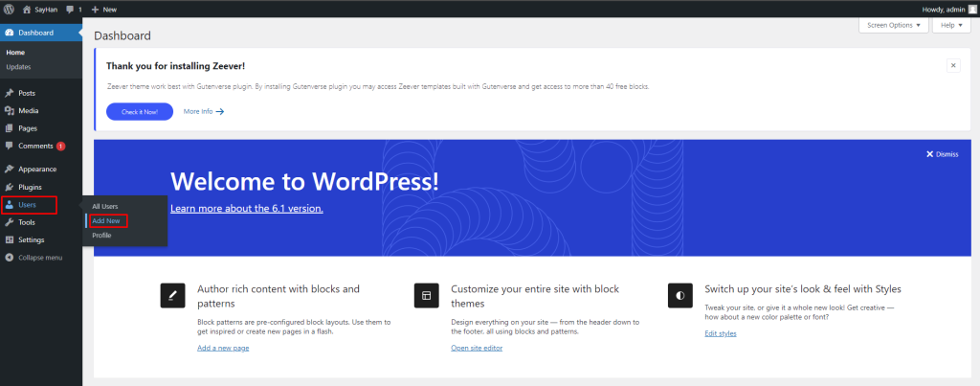Open the Updates submenu item
Image resolution: width=980 pixels, height=386 pixels.
[18, 67]
